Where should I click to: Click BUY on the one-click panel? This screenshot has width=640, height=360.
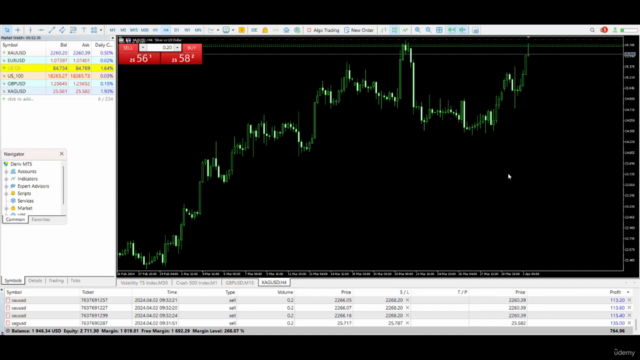191,48
